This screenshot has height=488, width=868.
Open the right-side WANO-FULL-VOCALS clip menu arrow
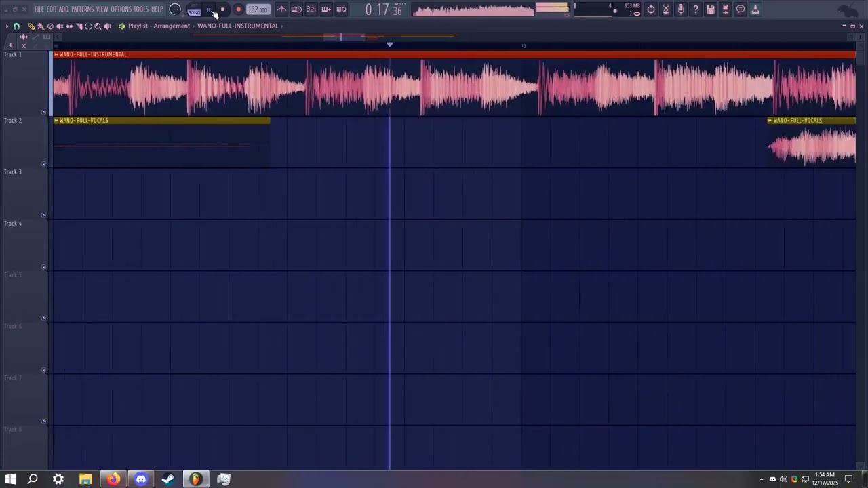770,121
